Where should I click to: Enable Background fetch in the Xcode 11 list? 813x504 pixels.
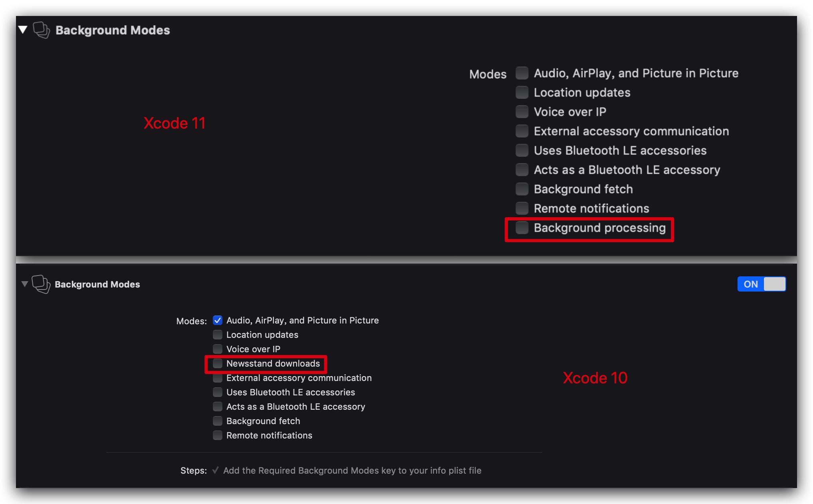point(522,189)
